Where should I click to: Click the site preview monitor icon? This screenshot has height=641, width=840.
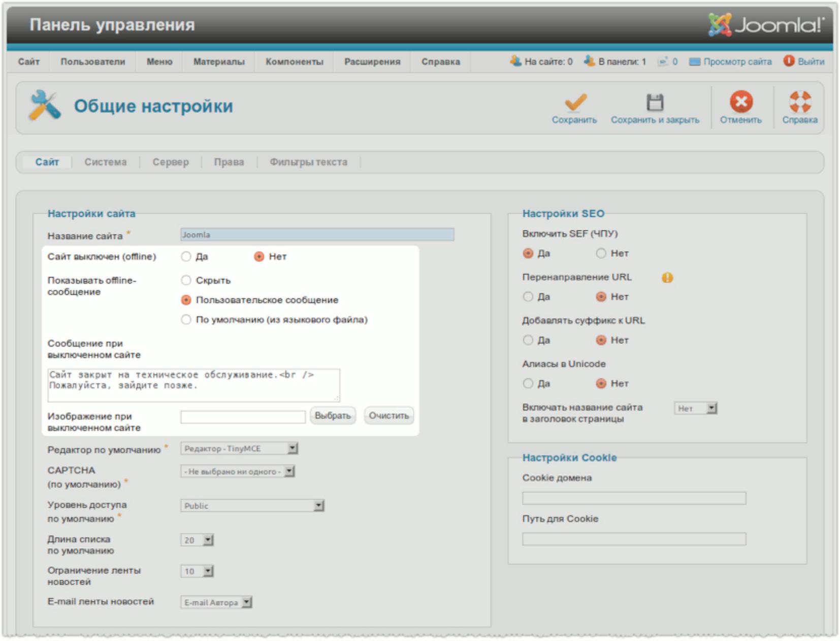pyautogui.click(x=694, y=62)
